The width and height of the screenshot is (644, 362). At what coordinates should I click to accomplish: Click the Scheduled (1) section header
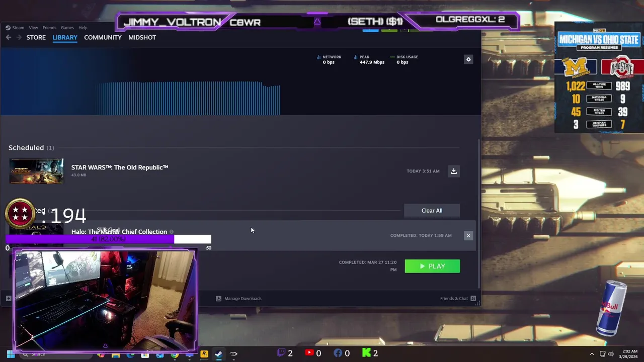pos(31,148)
